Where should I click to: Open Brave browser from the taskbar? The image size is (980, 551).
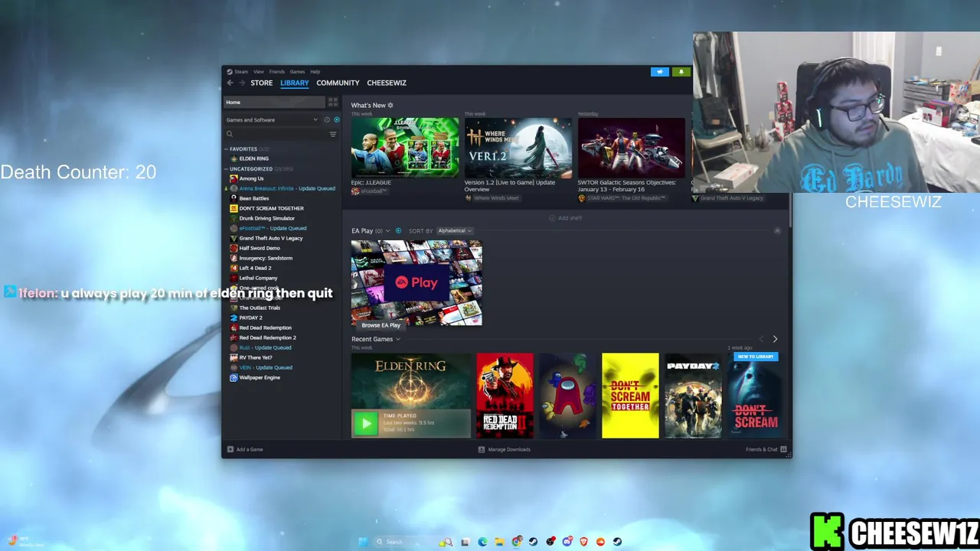tap(584, 542)
